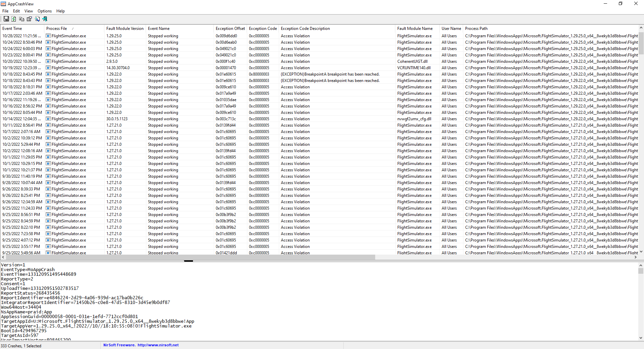The width and height of the screenshot is (644, 349).
Task: Click the AppCrashView icon in the title bar
Action: pos(3,4)
